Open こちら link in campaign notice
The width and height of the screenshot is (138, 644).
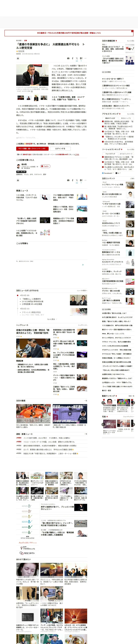pos(77,154)
